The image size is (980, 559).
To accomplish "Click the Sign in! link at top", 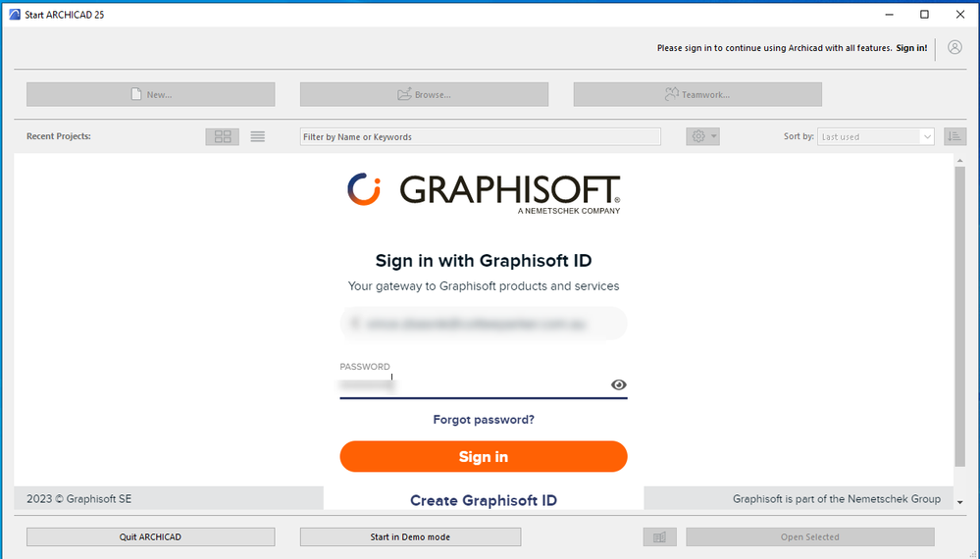I will [911, 48].
